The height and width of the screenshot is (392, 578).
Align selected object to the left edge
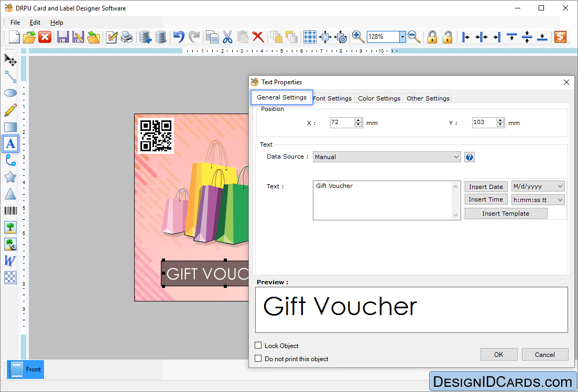[466, 37]
